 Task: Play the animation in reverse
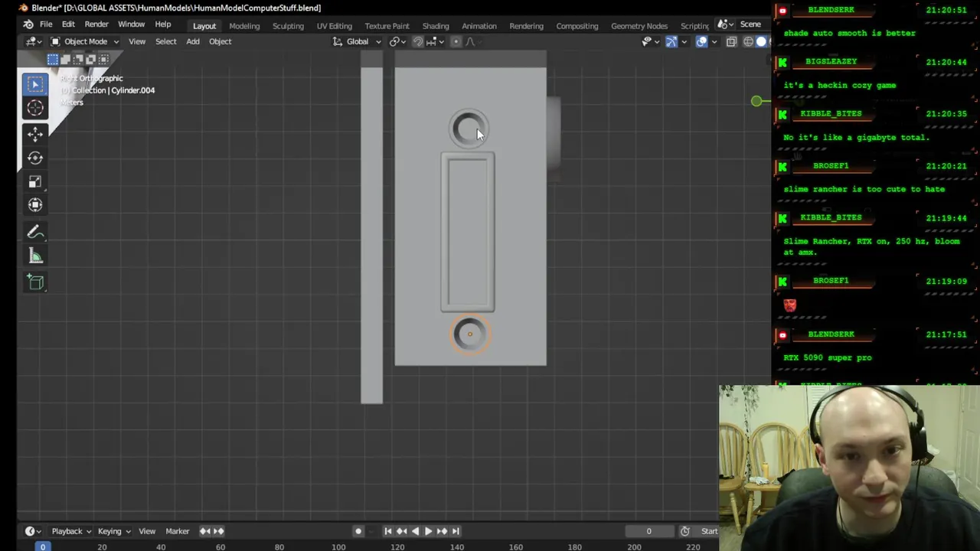(x=415, y=531)
